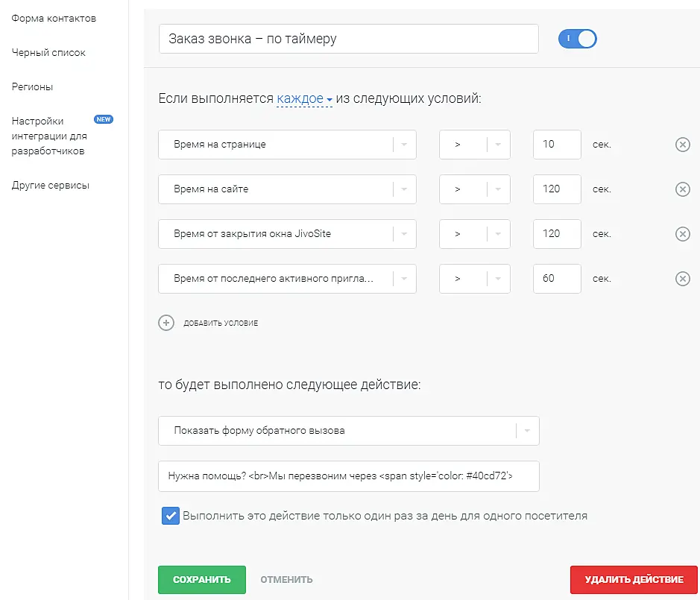Open 'Форма контактов' in the sidebar
The height and width of the screenshot is (600, 700).
54,18
